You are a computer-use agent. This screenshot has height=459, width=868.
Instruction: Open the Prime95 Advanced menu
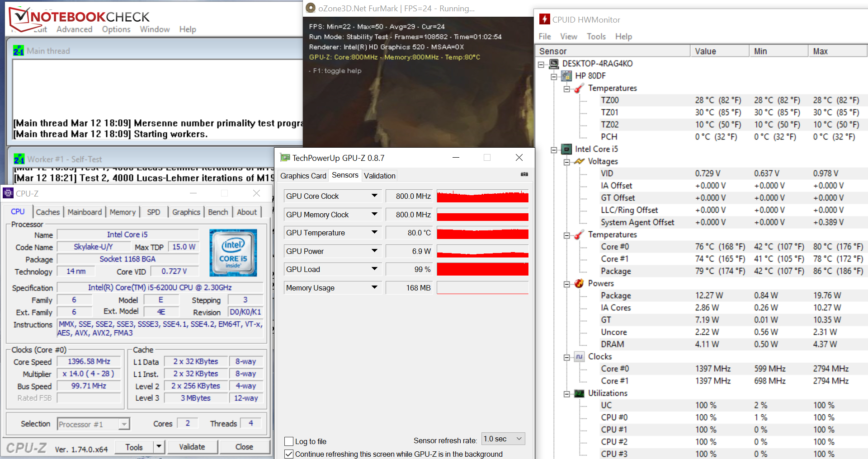pyautogui.click(x=74, y=29)
